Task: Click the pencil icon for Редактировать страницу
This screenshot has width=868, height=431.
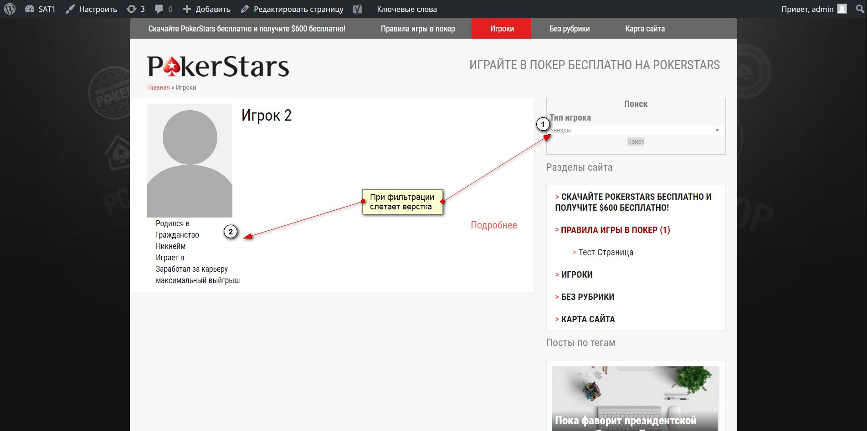Action: 245,9
